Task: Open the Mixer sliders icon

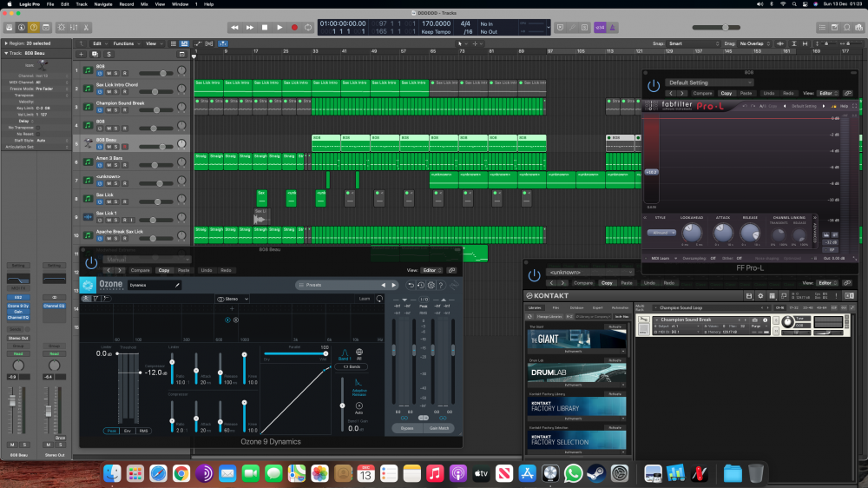Action: click(74, 27)
